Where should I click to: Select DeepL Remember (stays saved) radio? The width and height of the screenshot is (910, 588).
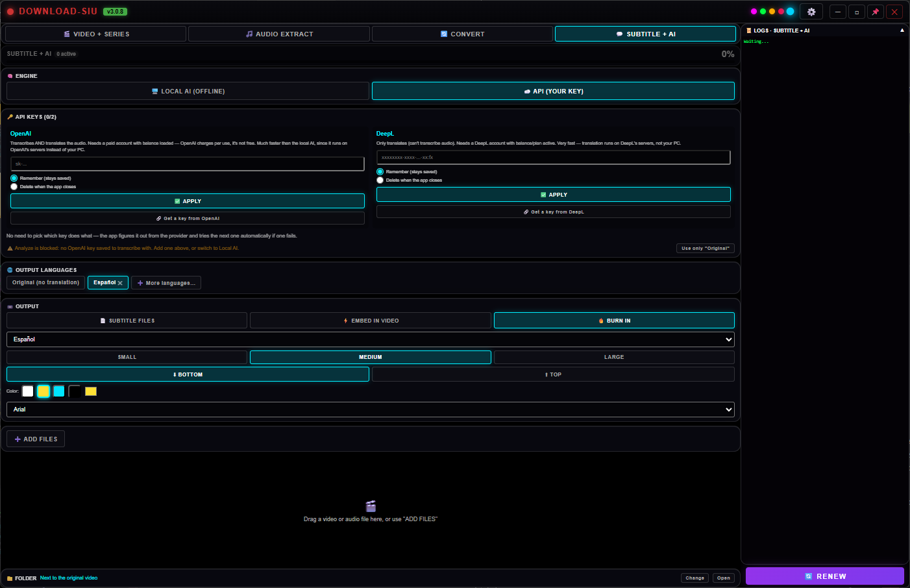380,172
